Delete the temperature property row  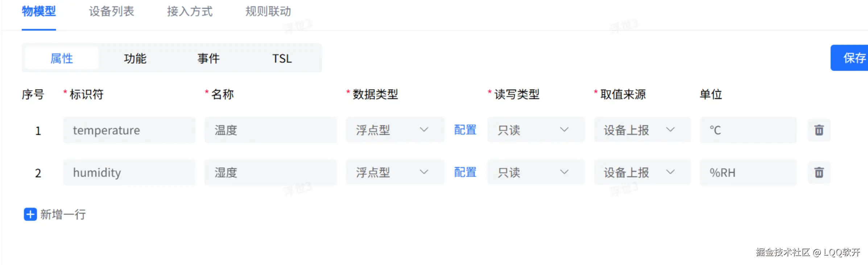pos(818,130)
